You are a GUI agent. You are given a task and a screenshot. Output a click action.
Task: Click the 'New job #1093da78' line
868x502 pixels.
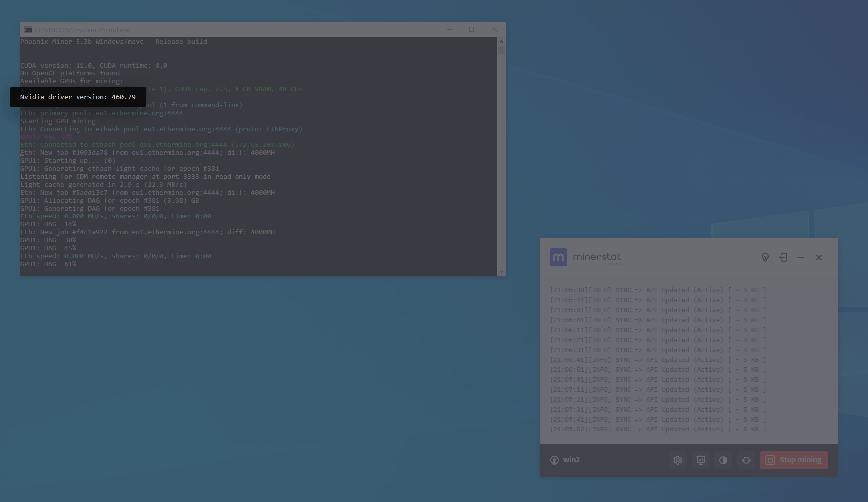pos(148,153)
